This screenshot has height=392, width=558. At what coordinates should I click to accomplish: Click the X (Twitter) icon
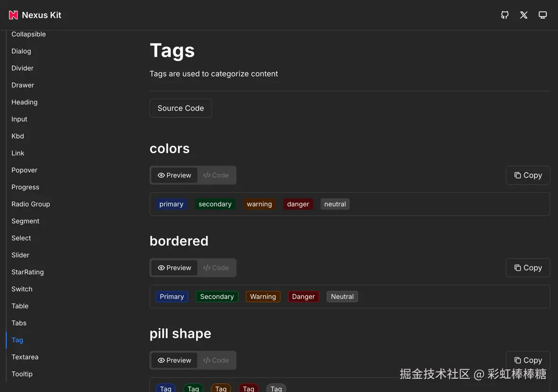[523, 15]
